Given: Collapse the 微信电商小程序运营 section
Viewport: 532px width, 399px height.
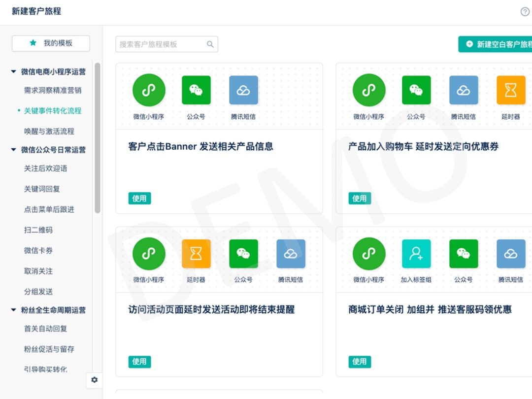Looking at the screenshot, I should (14, 72).
